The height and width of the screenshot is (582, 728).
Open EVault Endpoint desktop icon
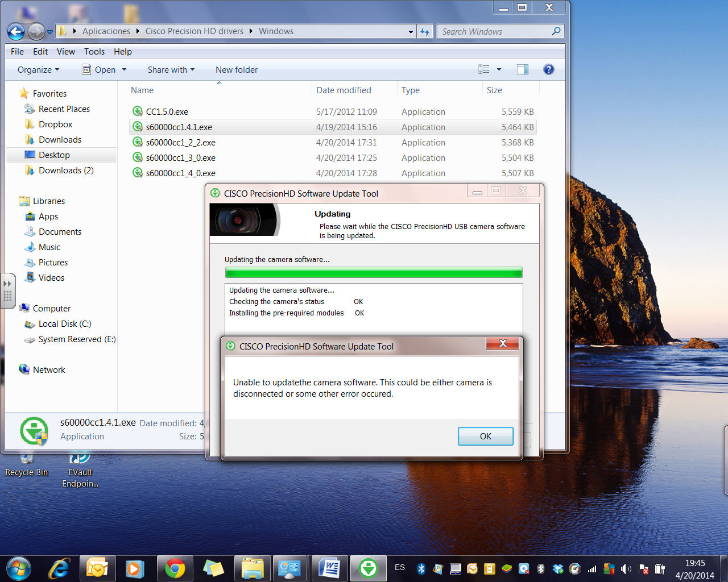pyautogui.click(x=80, y=471)
